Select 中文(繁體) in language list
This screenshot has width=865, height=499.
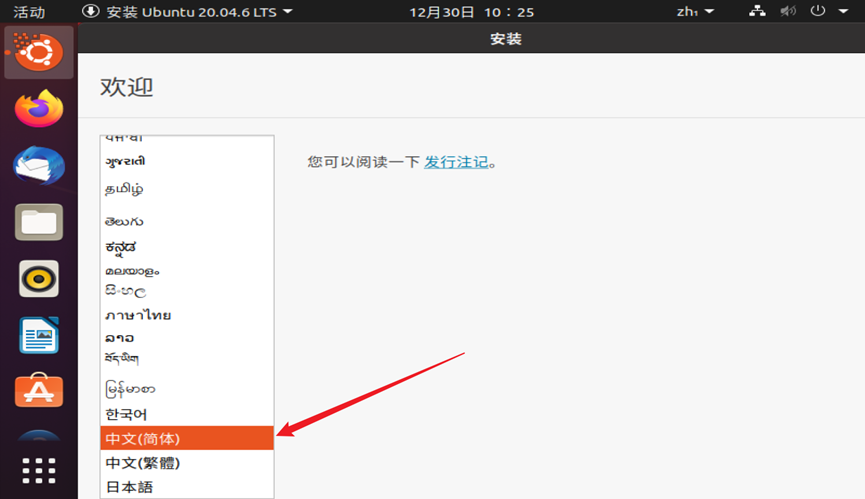pyautogui.click(x=187, y=463)
